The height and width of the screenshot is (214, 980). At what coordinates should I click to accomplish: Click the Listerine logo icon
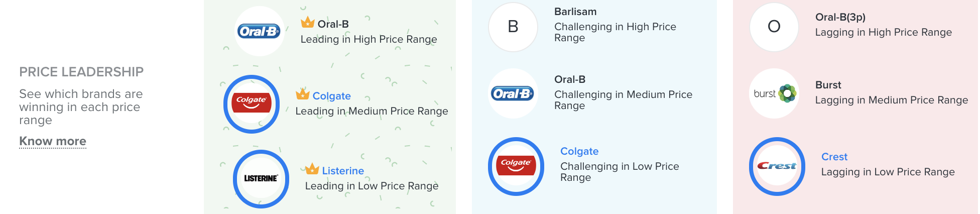click(x=261, y=179)
